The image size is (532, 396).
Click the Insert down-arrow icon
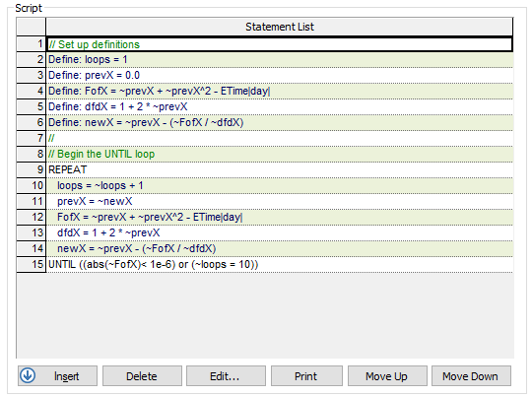click(x=28, y=375)
